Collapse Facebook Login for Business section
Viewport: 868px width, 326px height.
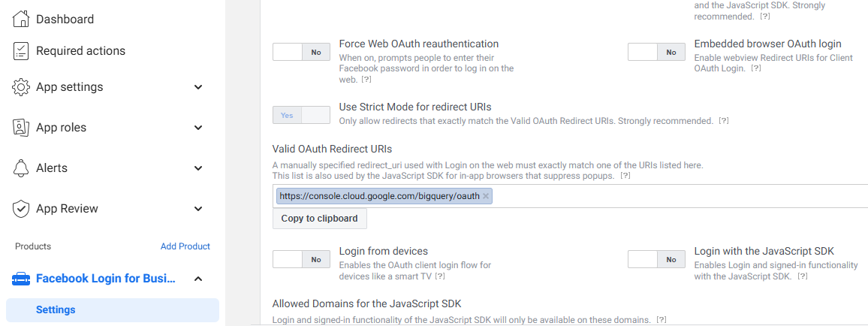point(198,279)
